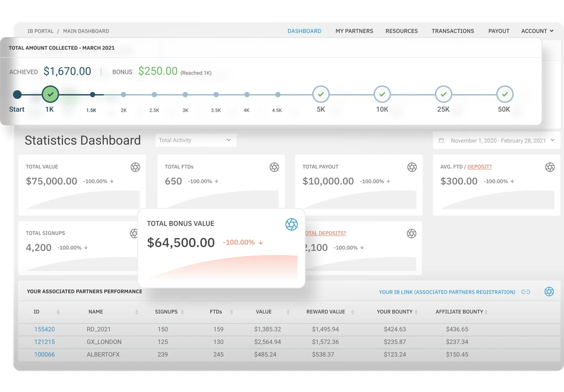564x392 pixels.
Task: Open partner ID 100066
Action: [45, 354]
